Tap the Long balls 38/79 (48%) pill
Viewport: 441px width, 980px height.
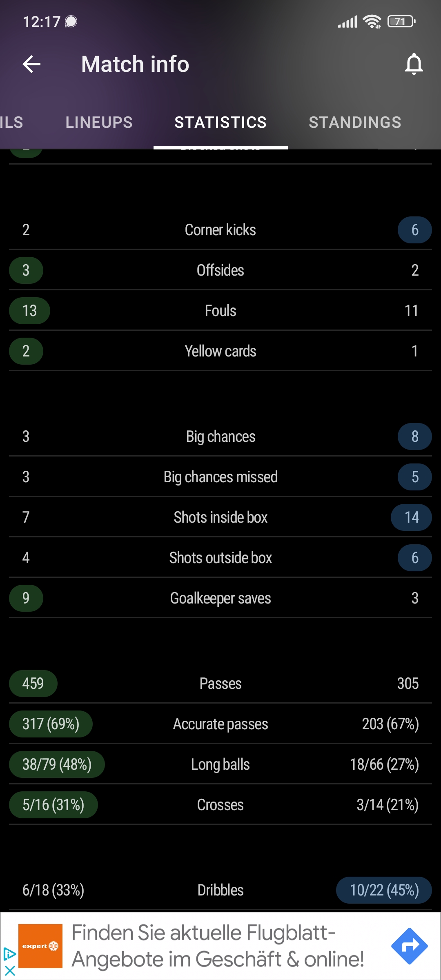coord(57,764)
